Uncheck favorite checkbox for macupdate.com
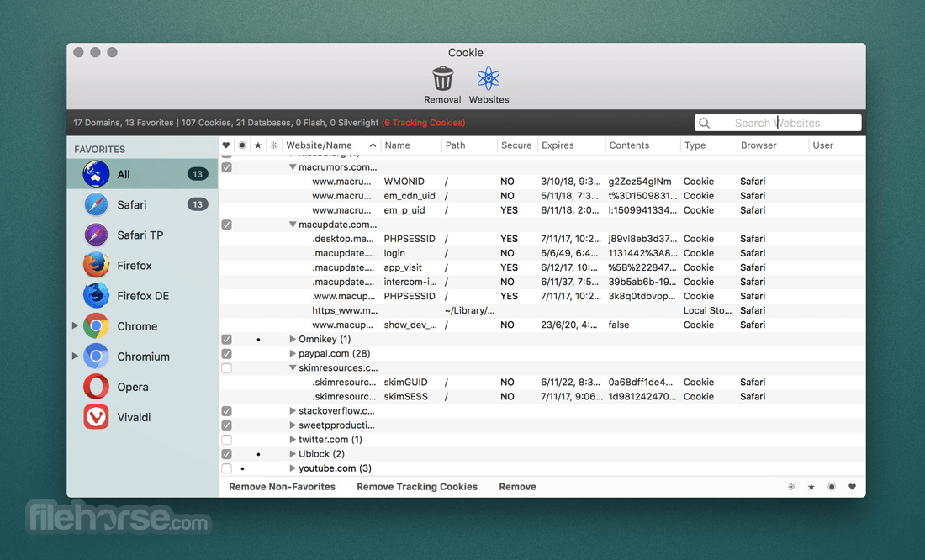The width and height of the screenshot is (925, 560). 226,225
